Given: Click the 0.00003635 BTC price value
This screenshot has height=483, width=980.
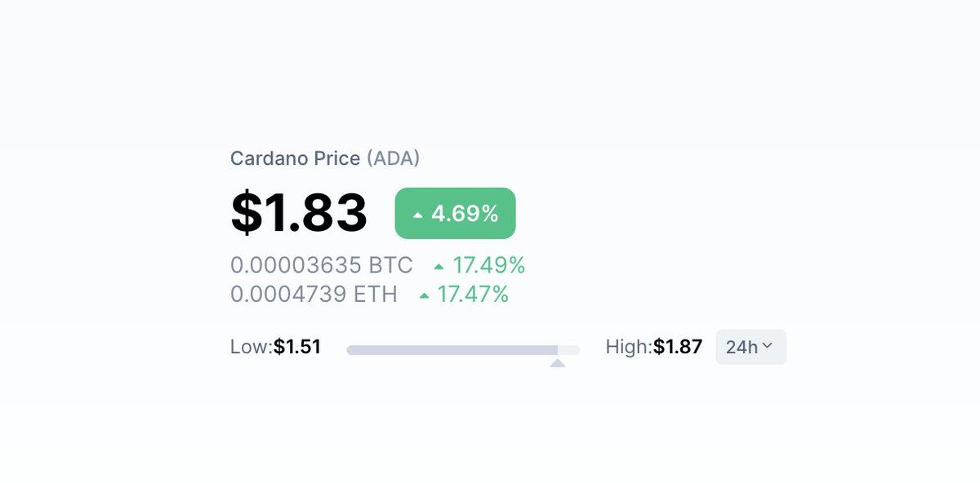Looking at the screenshot, I should pos(321,265).
